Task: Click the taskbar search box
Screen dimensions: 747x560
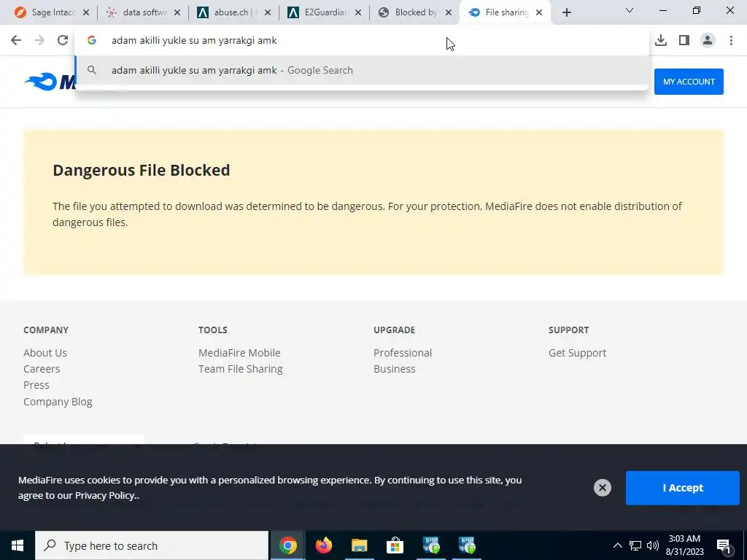Action: pyautogui.click(x=152, y=545)
